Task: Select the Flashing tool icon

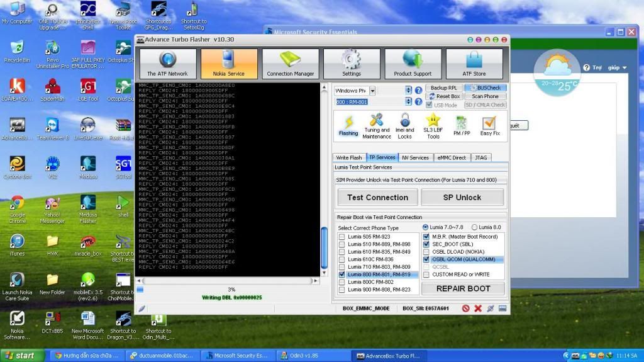Action: (x=348, y=125)
